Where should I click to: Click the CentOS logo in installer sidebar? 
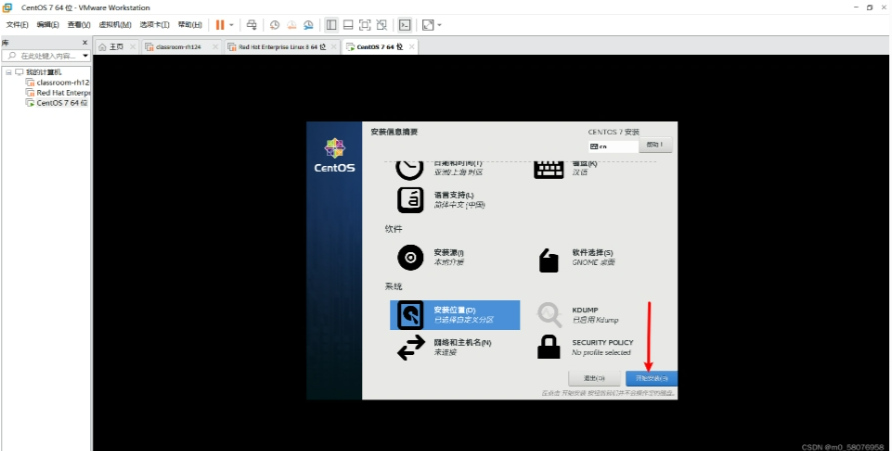[334, 155]
